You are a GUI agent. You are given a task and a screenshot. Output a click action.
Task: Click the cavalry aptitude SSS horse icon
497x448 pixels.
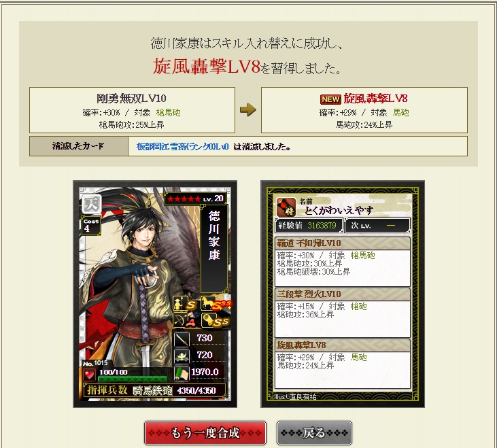click(x=216, y=303)
